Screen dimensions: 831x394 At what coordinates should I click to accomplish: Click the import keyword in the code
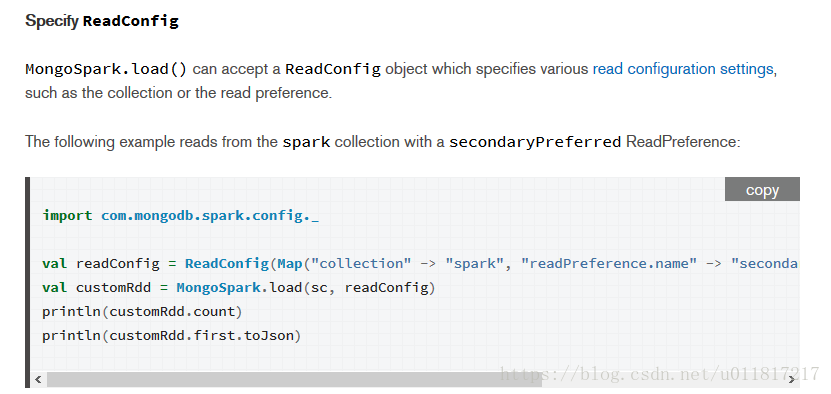pyautogui.click(x=67, y=216)
